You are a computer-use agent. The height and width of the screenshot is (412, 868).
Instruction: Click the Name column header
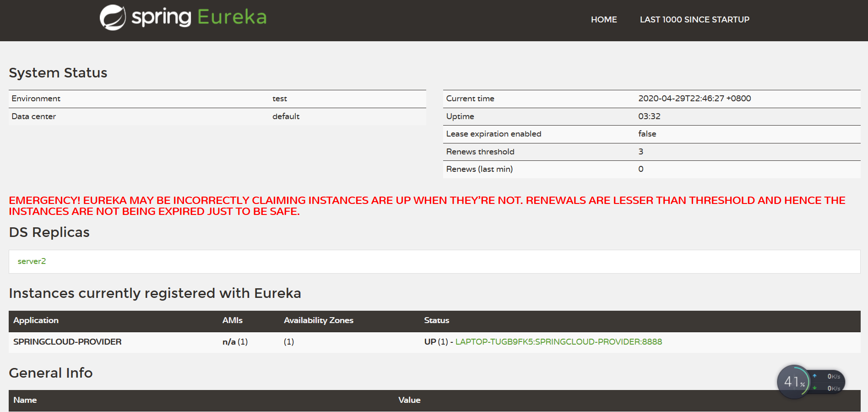pyautogui.click(x=25, y=400)
